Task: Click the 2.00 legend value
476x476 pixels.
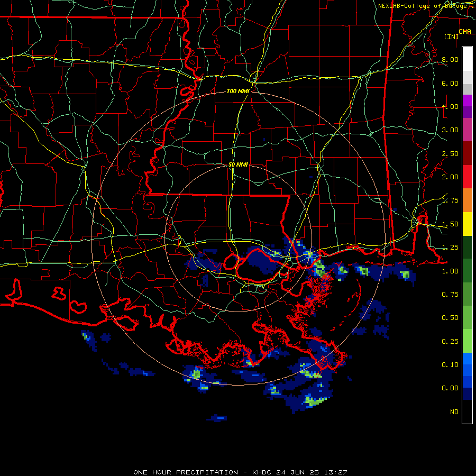Action: [x=450, y=177]
